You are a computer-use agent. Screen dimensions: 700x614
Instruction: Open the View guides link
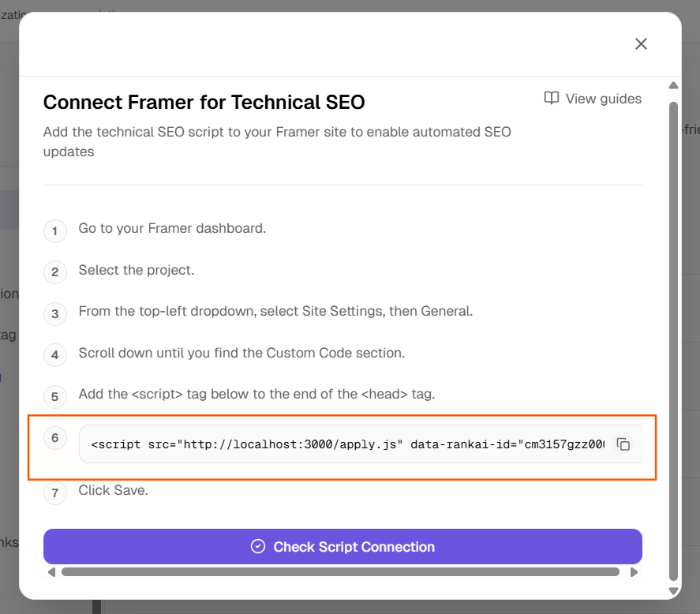pyautogui.click(x=603, y=99)
